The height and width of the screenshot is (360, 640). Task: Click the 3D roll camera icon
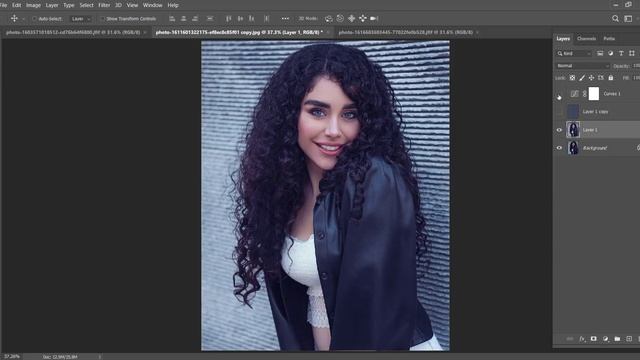340,18
